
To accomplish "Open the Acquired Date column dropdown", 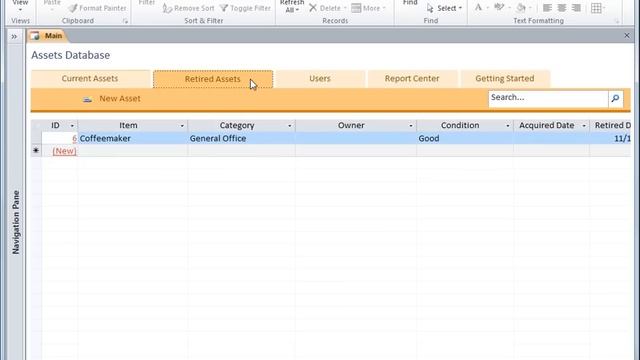I will point(584,126).
